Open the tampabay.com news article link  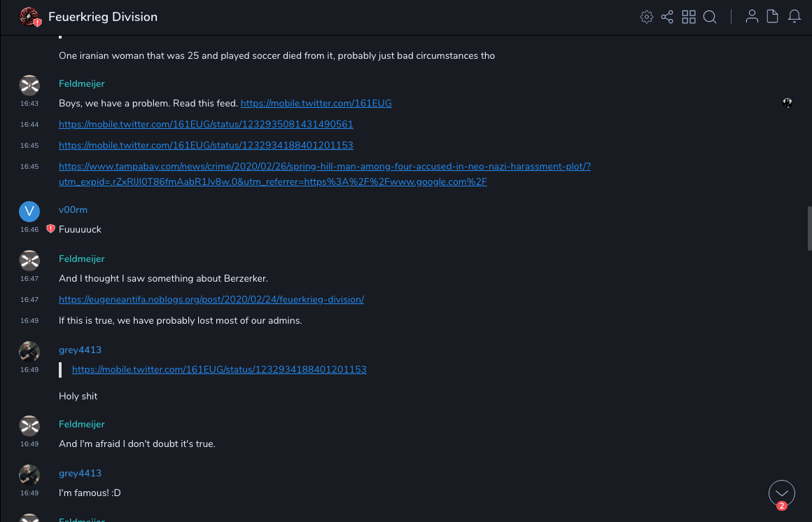(324, 167)
